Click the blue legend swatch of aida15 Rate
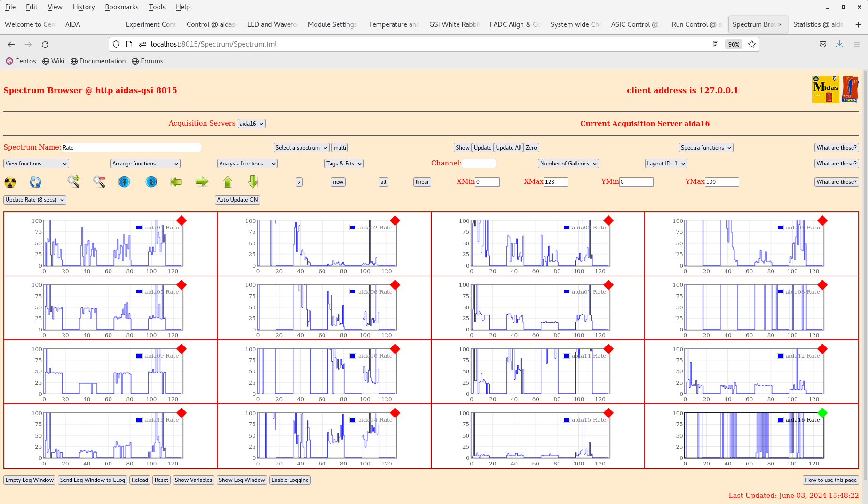 (567, 420)
